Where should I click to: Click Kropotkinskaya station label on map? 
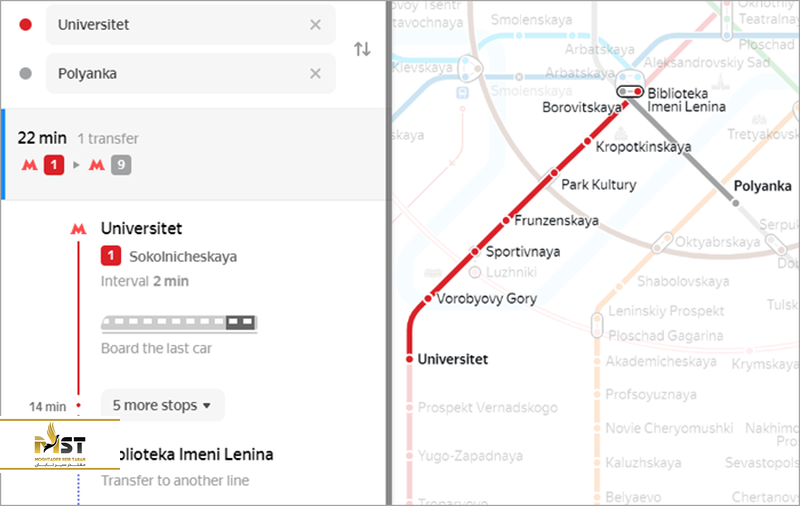643,147
